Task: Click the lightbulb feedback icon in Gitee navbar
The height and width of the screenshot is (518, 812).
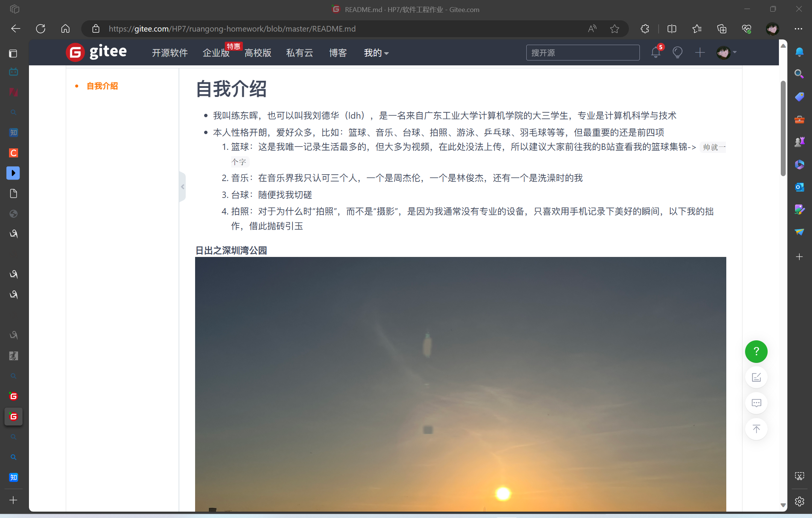Action: (677, 53)
